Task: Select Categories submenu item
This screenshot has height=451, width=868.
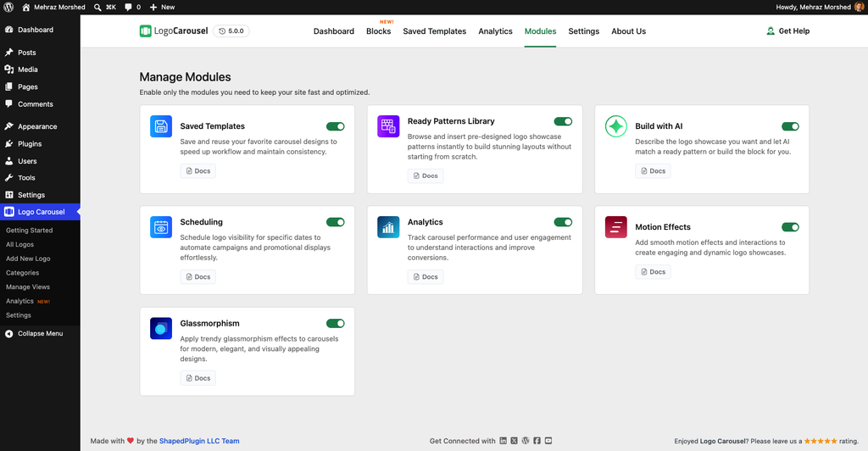Action: (23, 273)
